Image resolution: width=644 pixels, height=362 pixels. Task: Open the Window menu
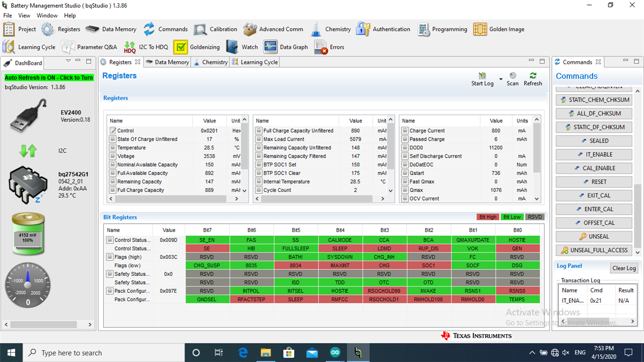pos(47,16)
